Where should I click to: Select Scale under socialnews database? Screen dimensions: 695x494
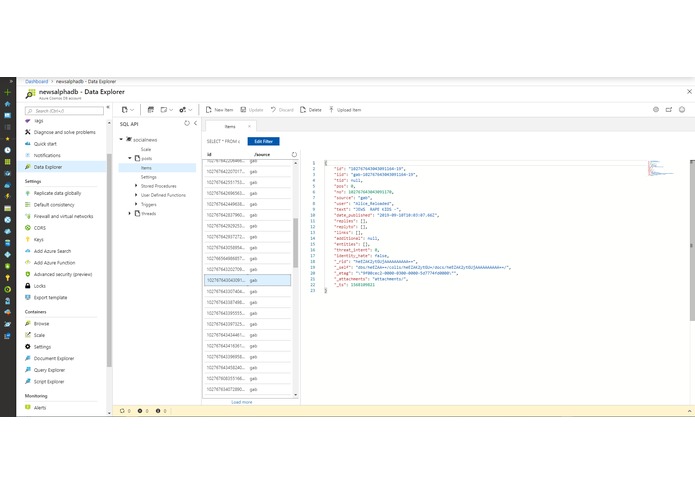pos(146,149)
